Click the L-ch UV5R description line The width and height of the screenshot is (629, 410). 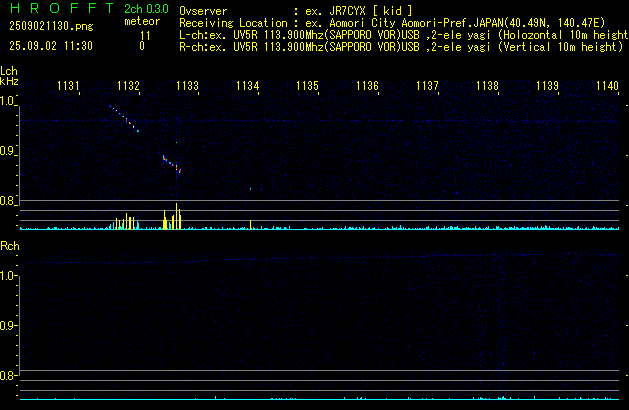point(404,35)
